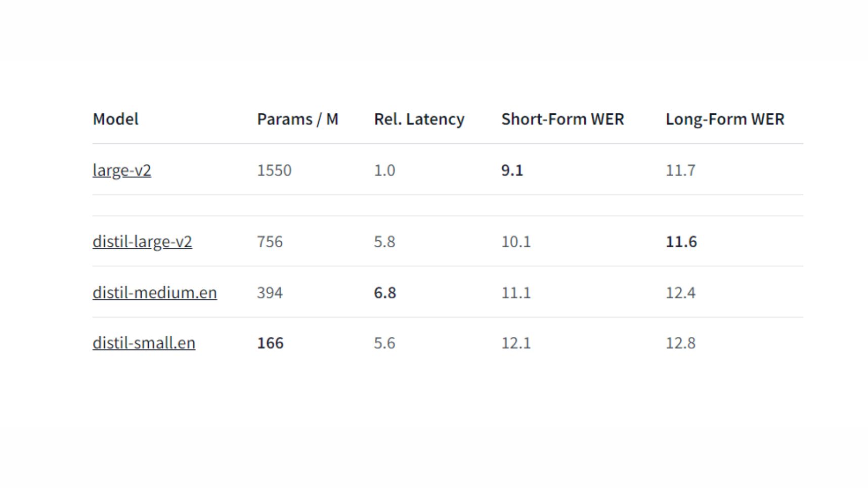The width and height of the screenshot is (868, 488).
Task: Click the Short-Form WER column header
Action: pyautogui.click(x=562, y=119)
